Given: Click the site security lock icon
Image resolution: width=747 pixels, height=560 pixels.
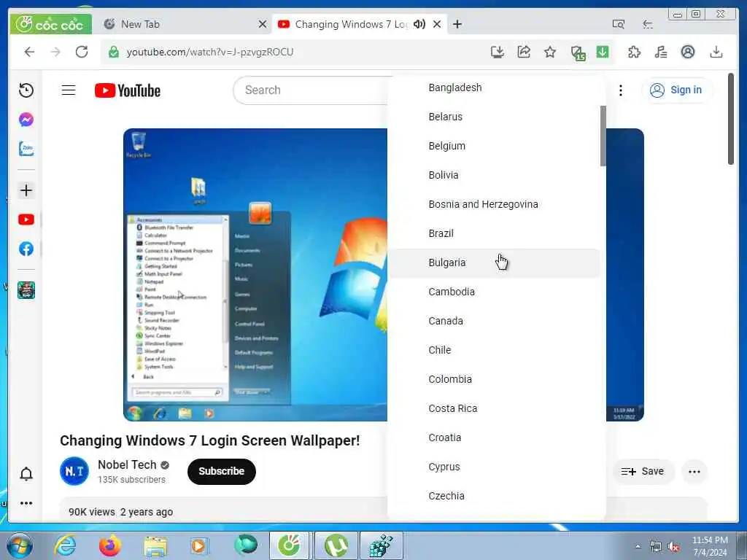Looking at the screenshot, I should [x=113, y=52].
